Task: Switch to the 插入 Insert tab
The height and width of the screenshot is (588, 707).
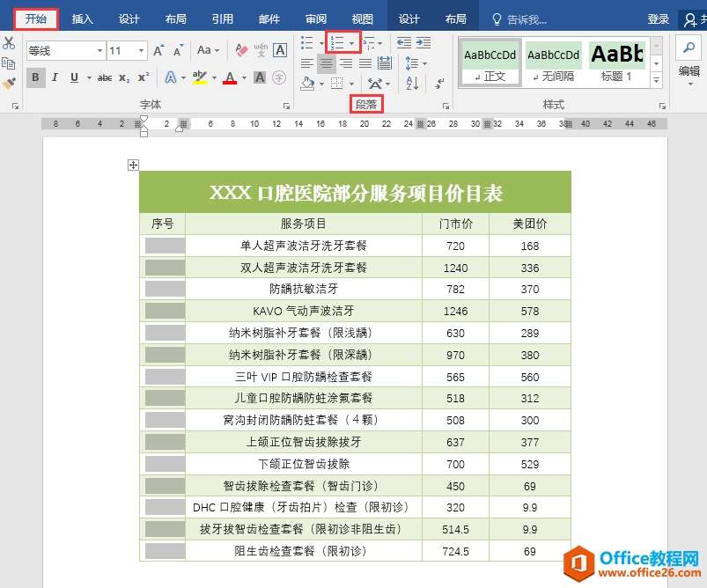Action: 82,19
